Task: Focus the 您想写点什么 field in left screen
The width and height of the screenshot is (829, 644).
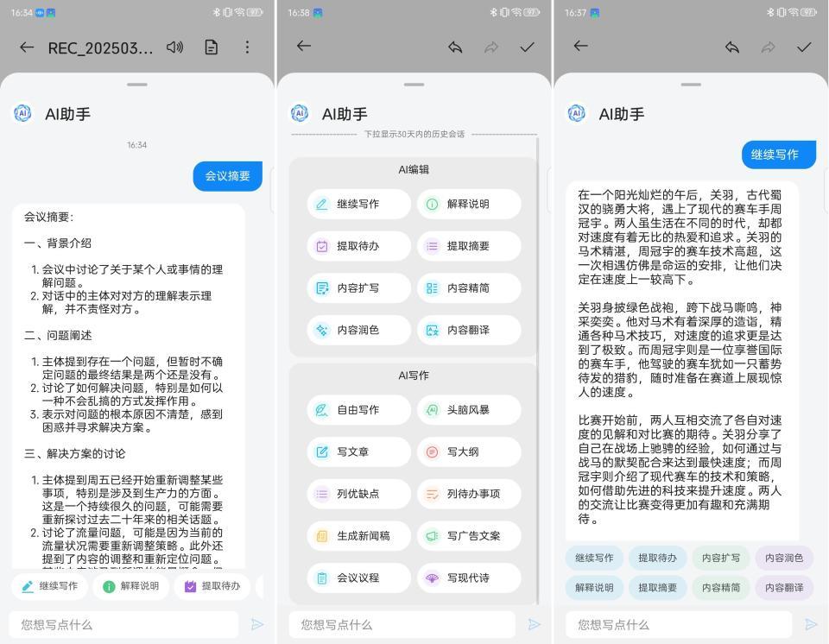Action: (123, 624)
